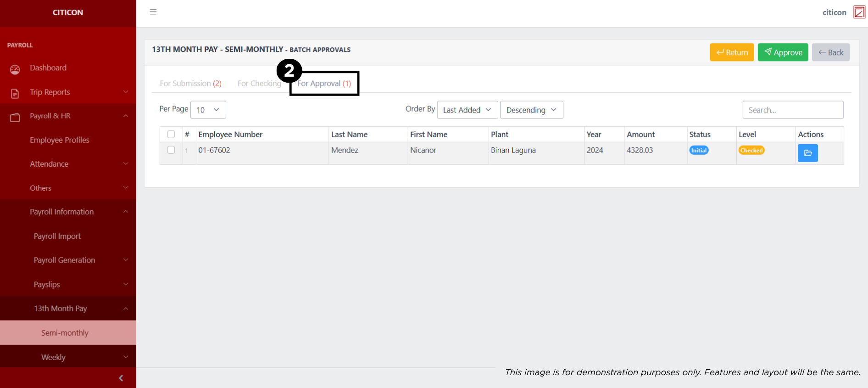This screenshot has height=388, width=868.
Task: Switch to the For Submission tab
Action: coord(190,84)
